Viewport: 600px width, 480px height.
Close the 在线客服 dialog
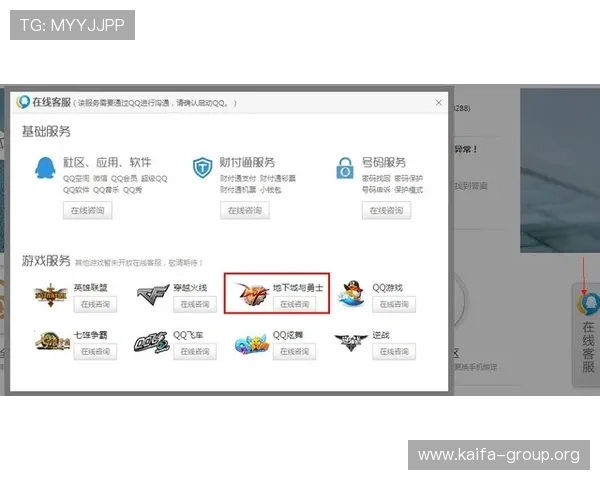click(439, 103)
